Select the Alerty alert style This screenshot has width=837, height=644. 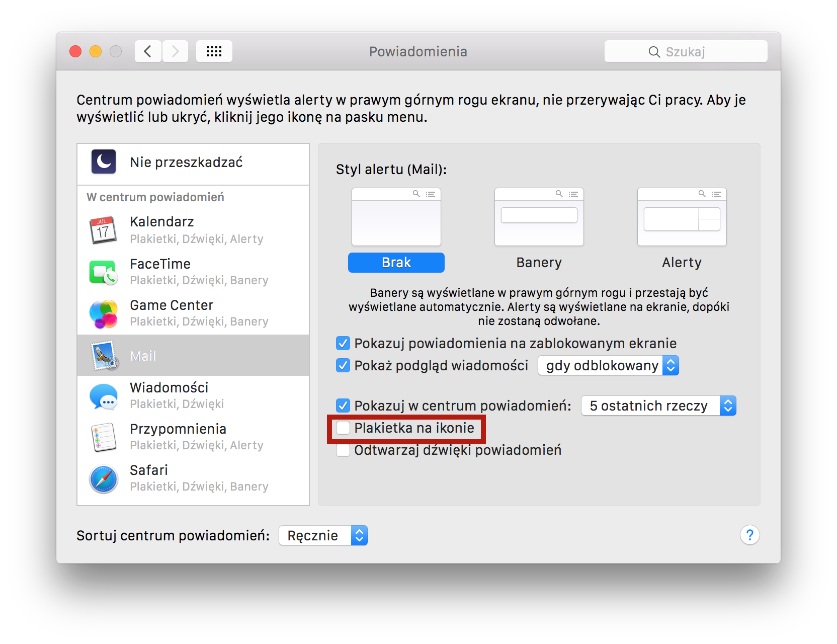click(x=682, y=217)
